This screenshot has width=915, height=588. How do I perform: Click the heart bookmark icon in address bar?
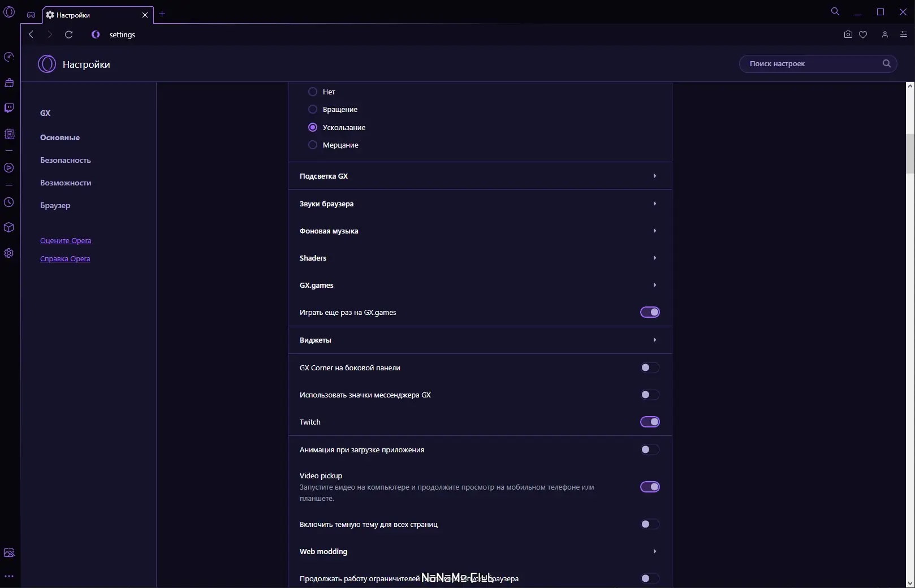pyautogui.click(x=863, y=34)
